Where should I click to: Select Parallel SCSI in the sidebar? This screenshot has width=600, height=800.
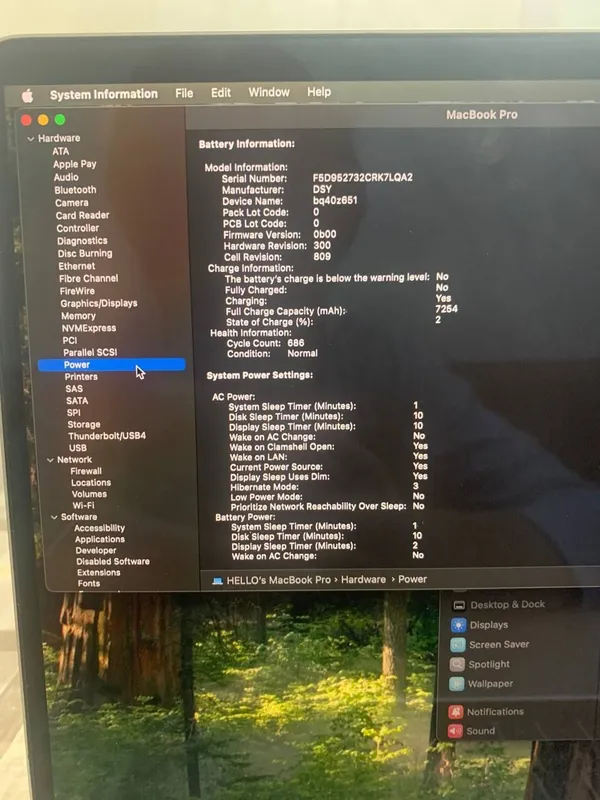pos(90,353)
